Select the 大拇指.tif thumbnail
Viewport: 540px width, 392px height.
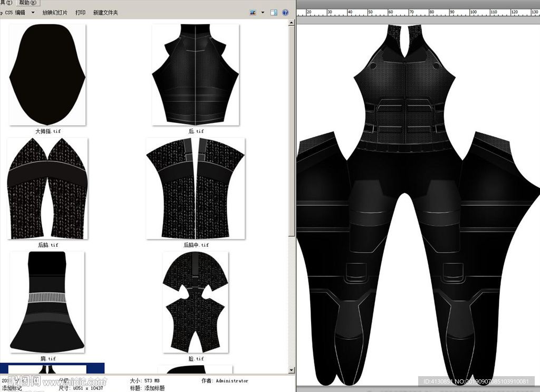(47, 74)
